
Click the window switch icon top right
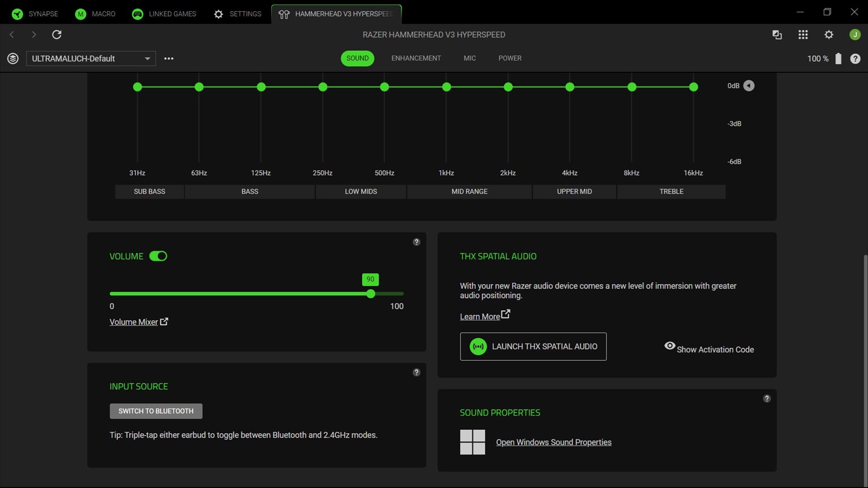click(x=777, y=34)
